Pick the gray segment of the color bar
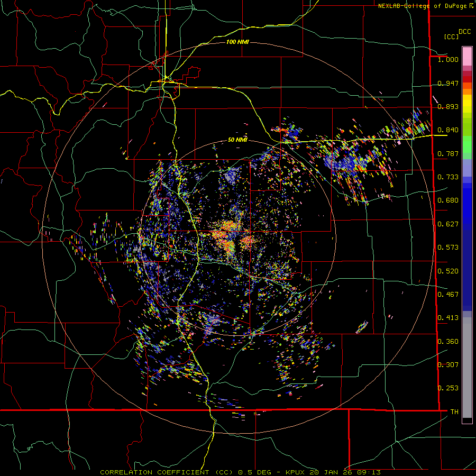 (467, 368)
